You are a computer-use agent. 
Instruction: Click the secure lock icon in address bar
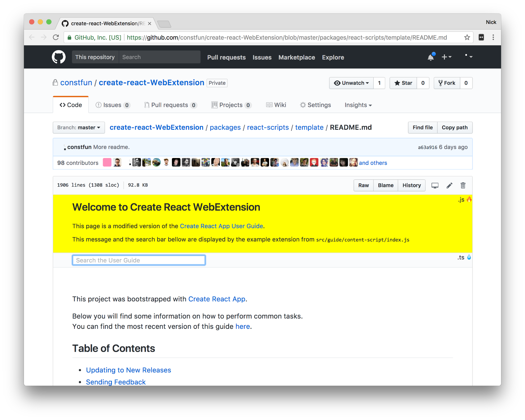click(x=69, y=38)
